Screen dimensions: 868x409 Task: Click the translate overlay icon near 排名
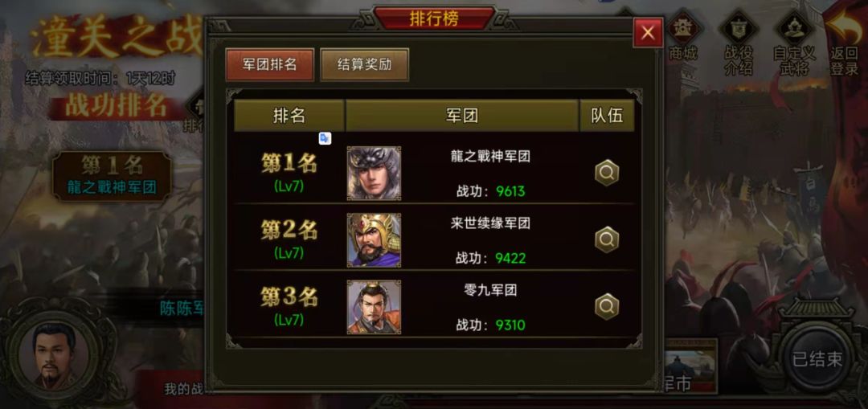(325, 138)
